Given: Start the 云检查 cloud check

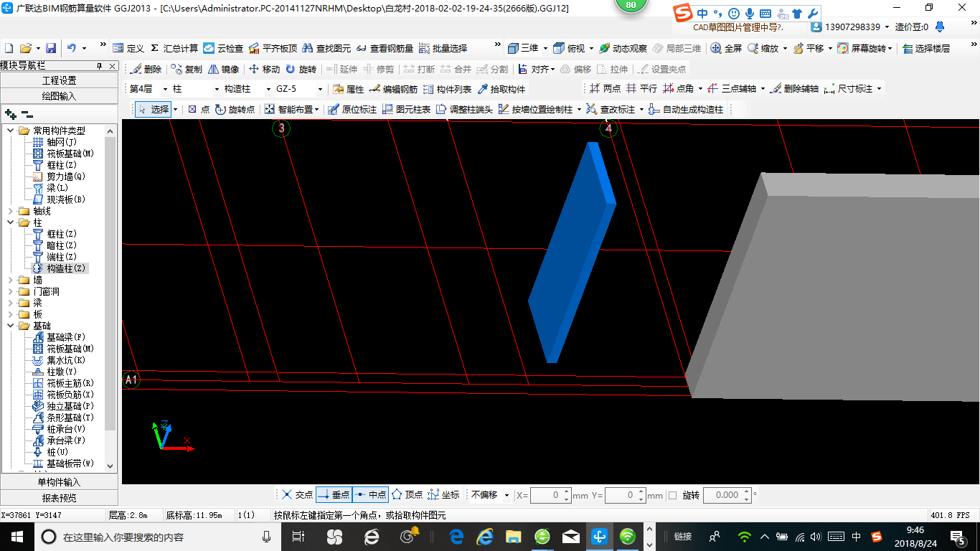Looking at the screenshot, I should (222, 48).
